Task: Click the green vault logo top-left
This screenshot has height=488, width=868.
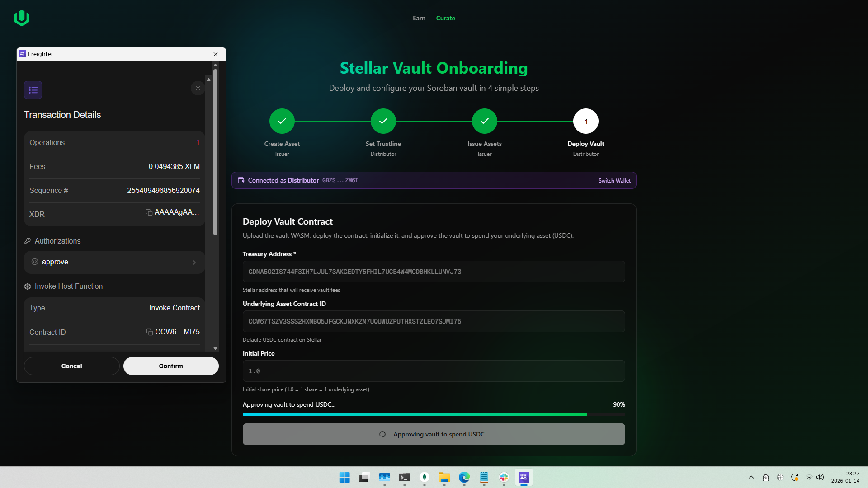Action: (22, 18)
